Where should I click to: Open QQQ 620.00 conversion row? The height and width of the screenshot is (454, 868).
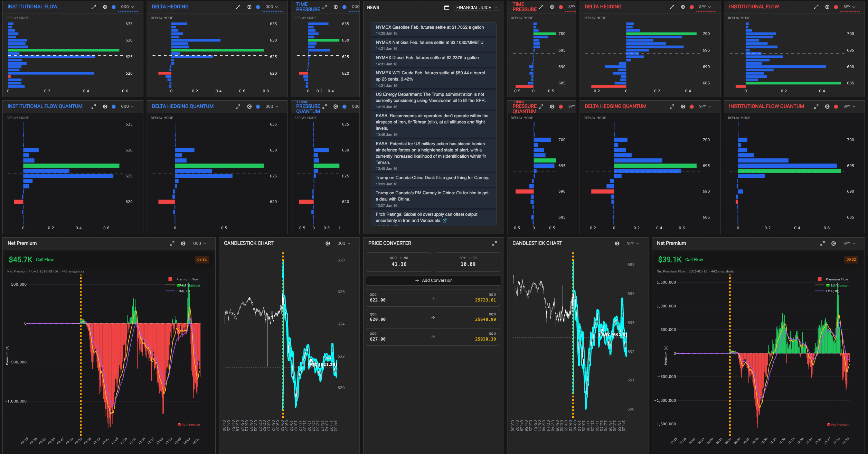pos(433,317)
